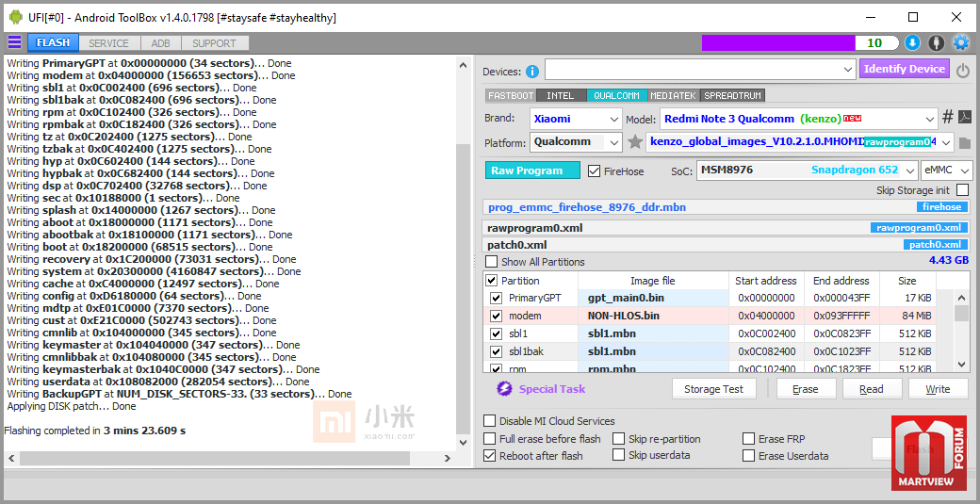Screen dimensions: 980x504
Task: Open settings gear icon
Action: click(960, 42)
